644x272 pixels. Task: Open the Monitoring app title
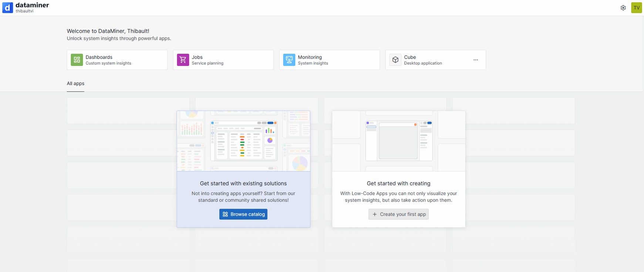[310, 57]
